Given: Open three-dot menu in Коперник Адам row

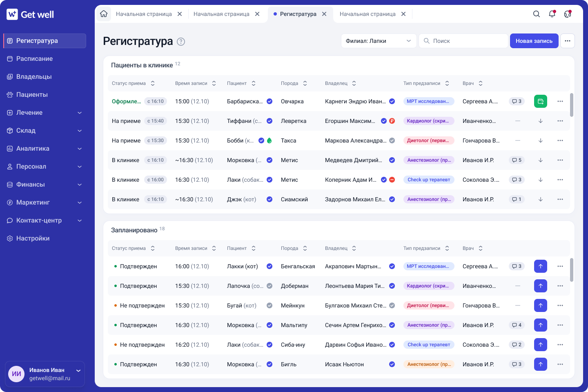Looking at the screenshot, I should click(560, 180).
